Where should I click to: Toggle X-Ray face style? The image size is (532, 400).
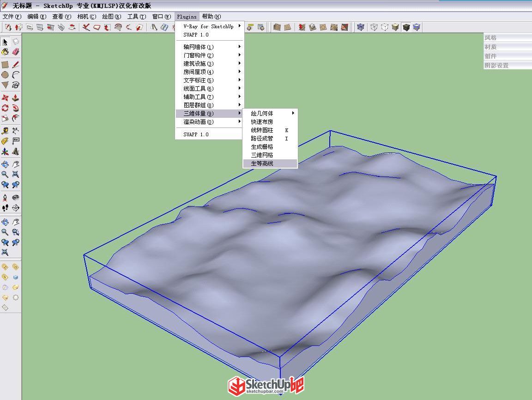tap(360, 27)
